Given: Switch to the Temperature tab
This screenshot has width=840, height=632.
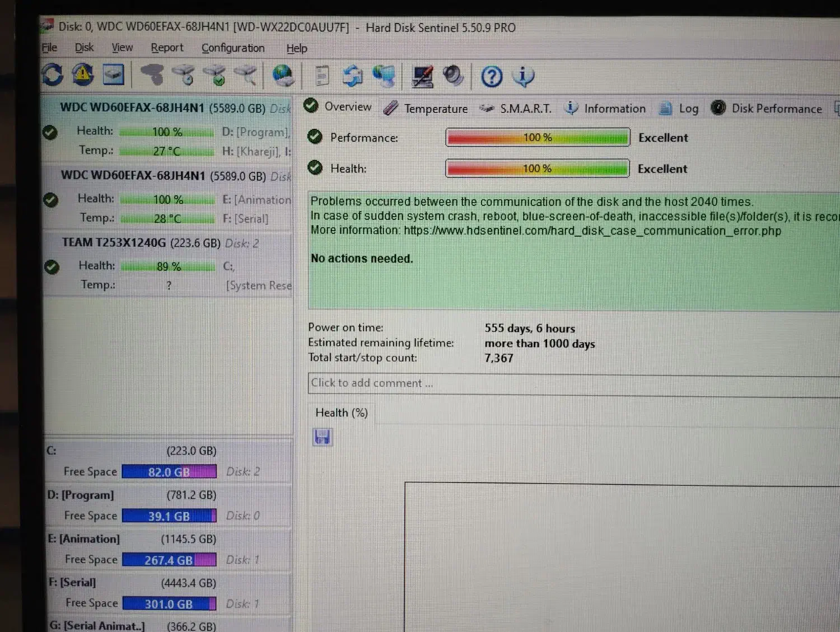Looking at the screenshot, I should 426,108.
